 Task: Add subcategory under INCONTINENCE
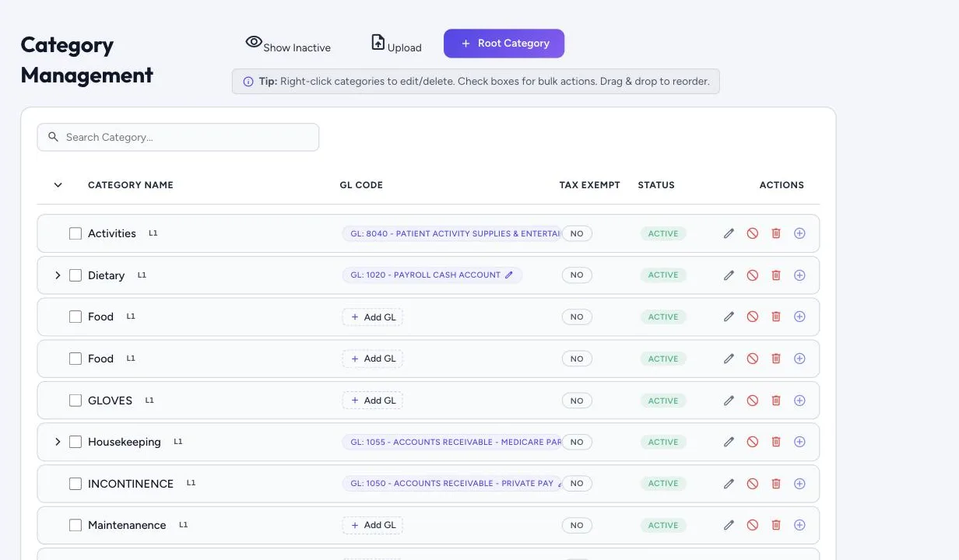click(799, 484)
